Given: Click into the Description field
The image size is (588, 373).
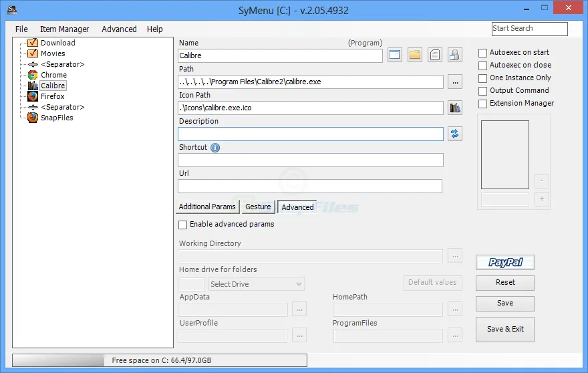Looking at the screenshot, I should pos(311,134).
